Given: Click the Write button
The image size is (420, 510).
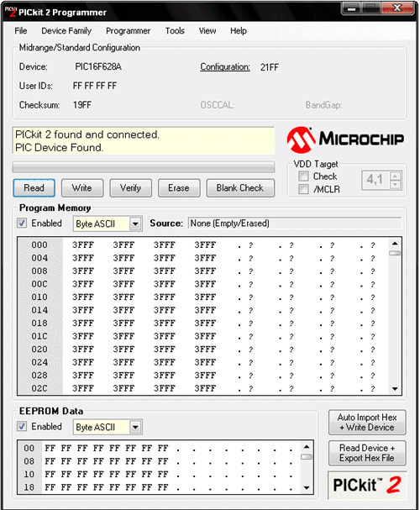Looking at the screenshot, I should tap(82, 187).
